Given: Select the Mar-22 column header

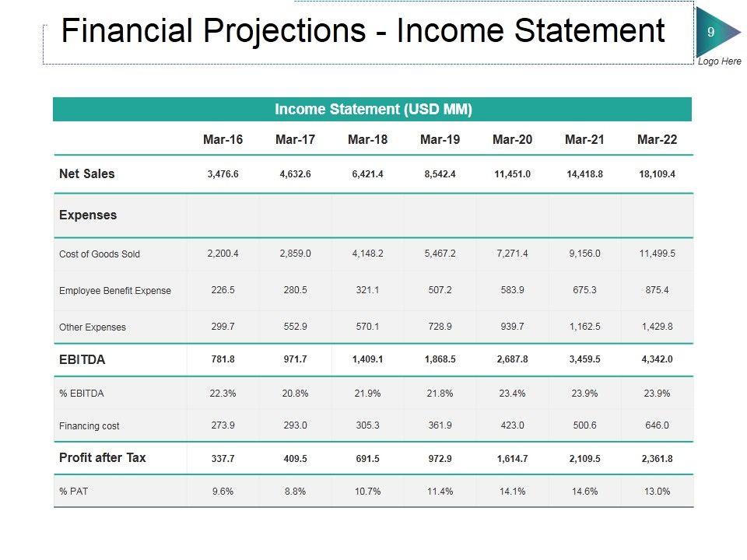Looking at the screenshot, I should point(657,140).
